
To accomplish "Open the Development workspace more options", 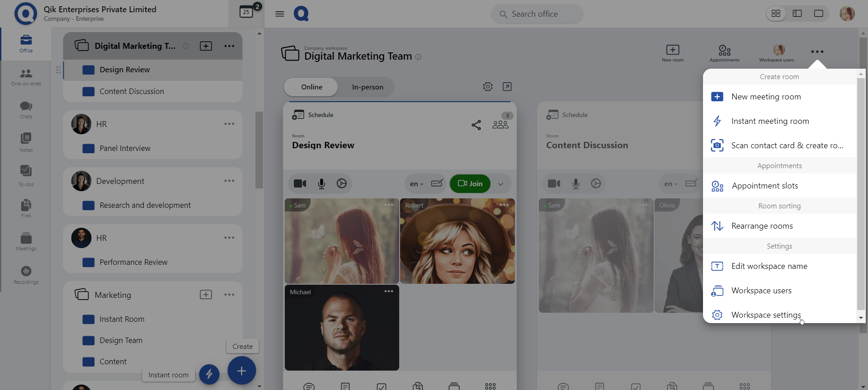I will pos(229,181).
